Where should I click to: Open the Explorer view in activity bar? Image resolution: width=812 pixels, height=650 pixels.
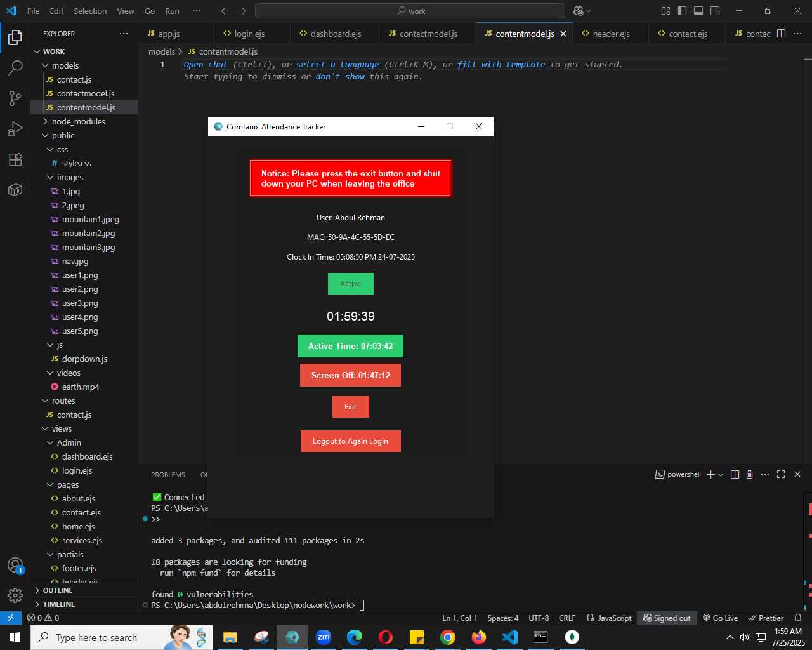click(15, 37)
